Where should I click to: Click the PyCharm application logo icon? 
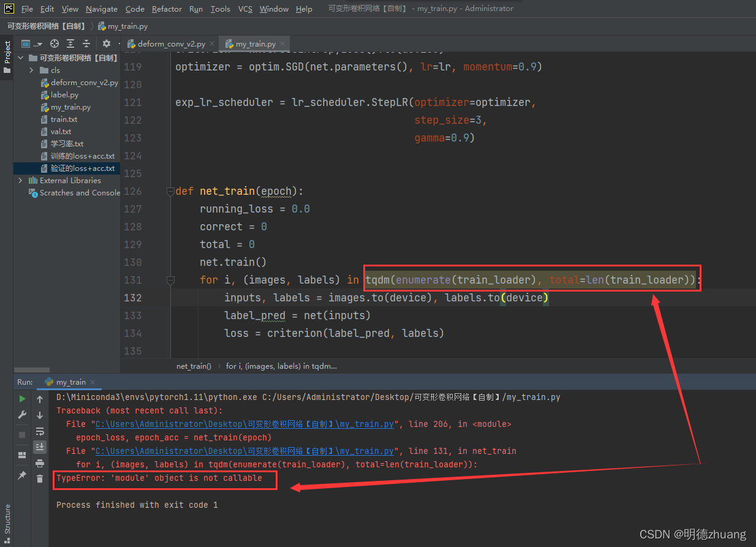click(x=9, y=9)
